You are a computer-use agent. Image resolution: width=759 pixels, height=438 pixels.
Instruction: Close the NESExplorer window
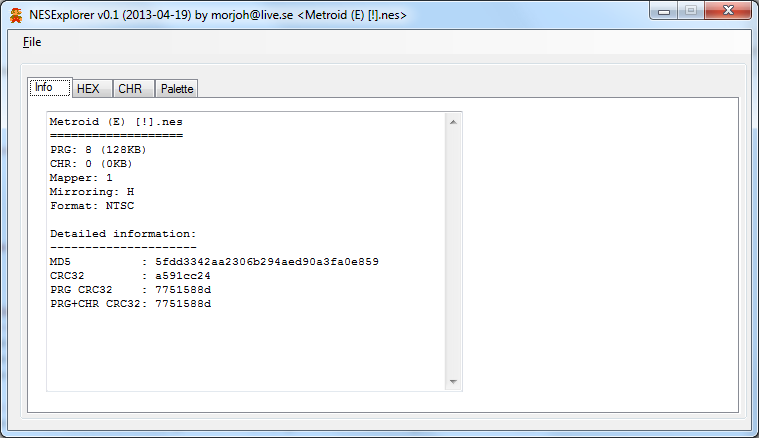coord(728,11)
